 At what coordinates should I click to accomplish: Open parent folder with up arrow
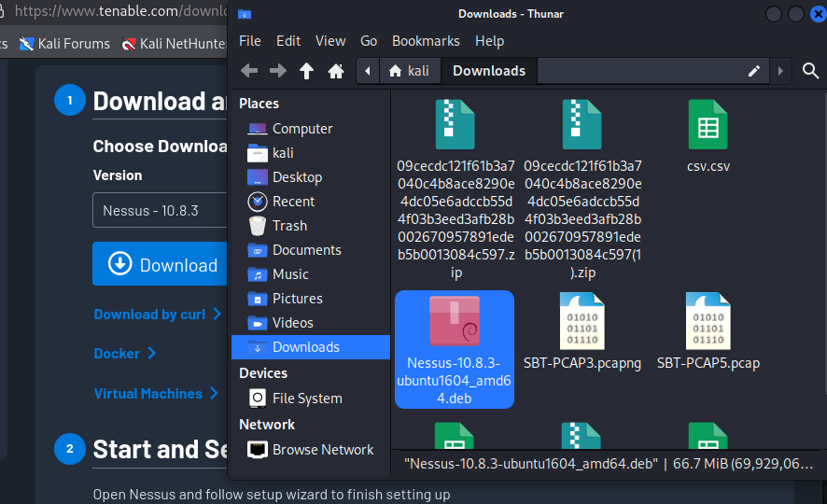click(306, 71)
